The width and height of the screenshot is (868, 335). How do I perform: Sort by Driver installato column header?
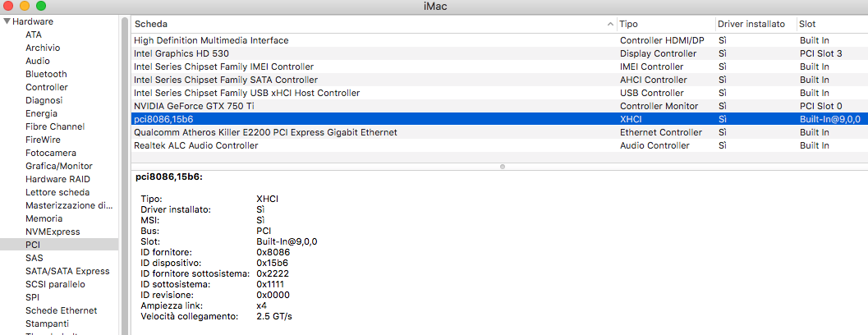[751, 25]
